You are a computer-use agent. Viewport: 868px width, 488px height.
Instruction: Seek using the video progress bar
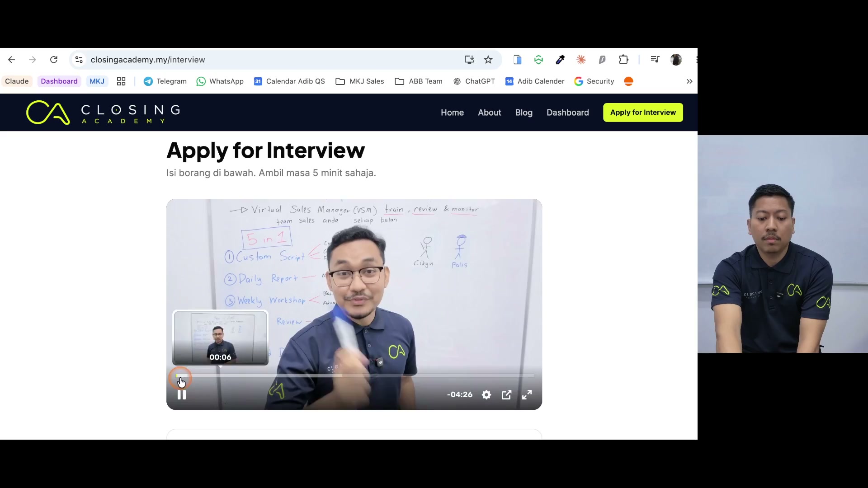(355, 375)
